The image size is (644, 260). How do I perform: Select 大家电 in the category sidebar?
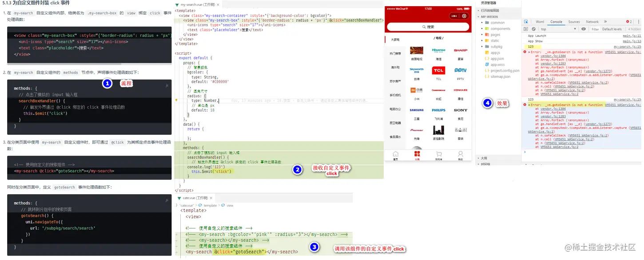tap(395, 40)
